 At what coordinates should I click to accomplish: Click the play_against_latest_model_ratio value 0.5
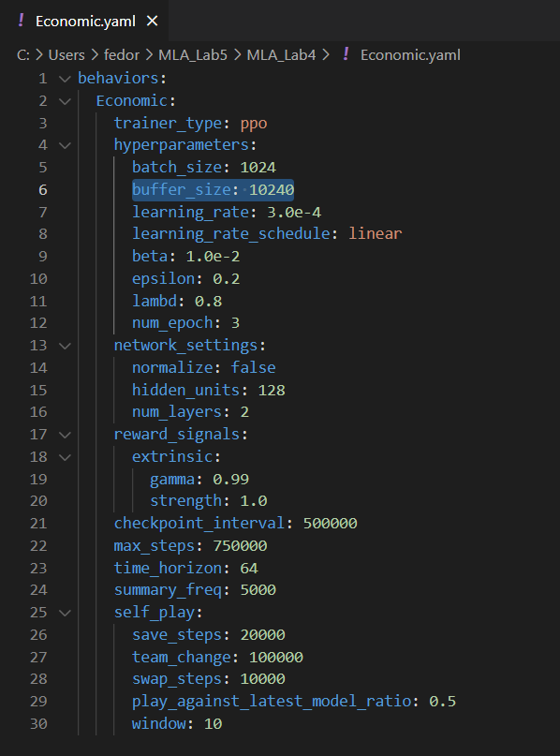click(x=442, y=702)
